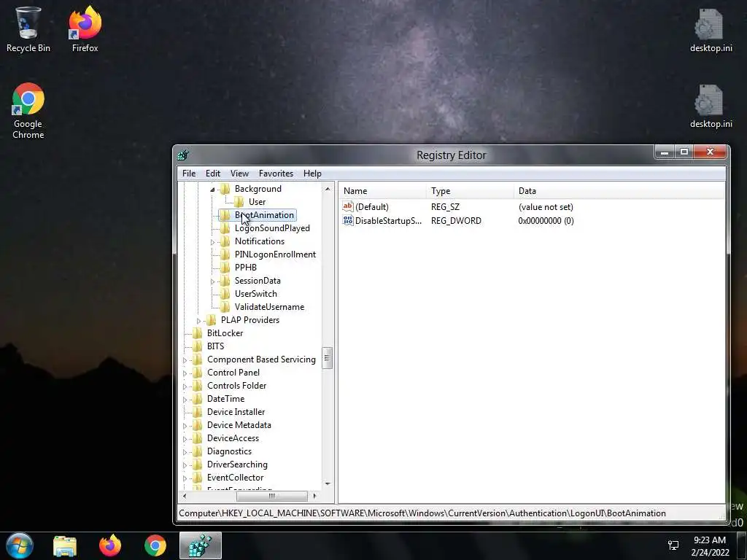Click the tree scroll down arrow

[328, 484]
